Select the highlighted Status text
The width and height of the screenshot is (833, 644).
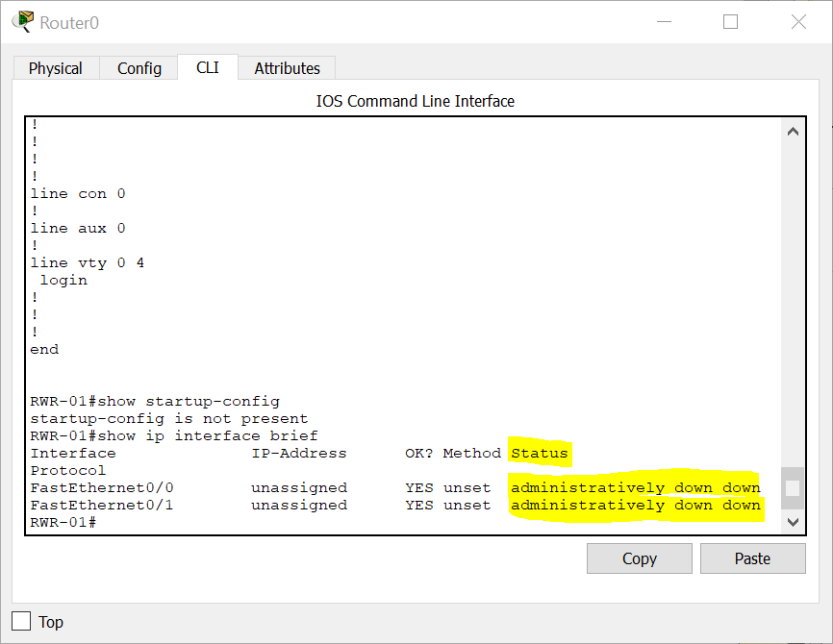point(540,453)
